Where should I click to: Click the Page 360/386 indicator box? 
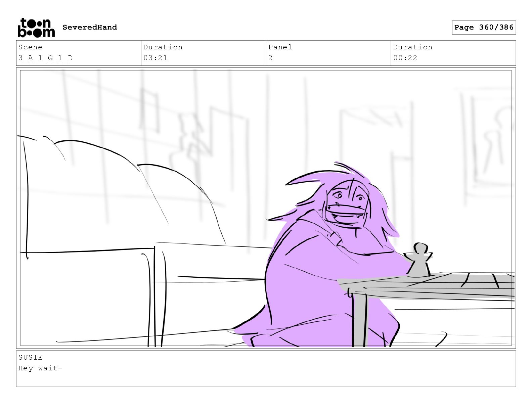(x=484, y=27)
